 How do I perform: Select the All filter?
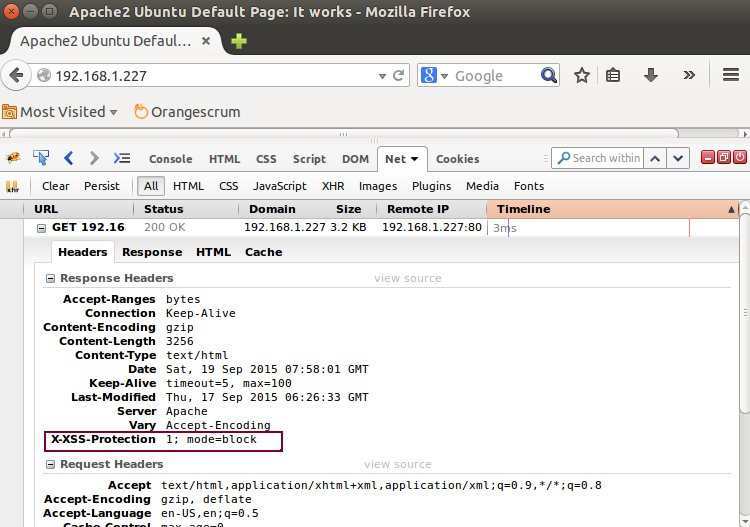tap(151, 186)
